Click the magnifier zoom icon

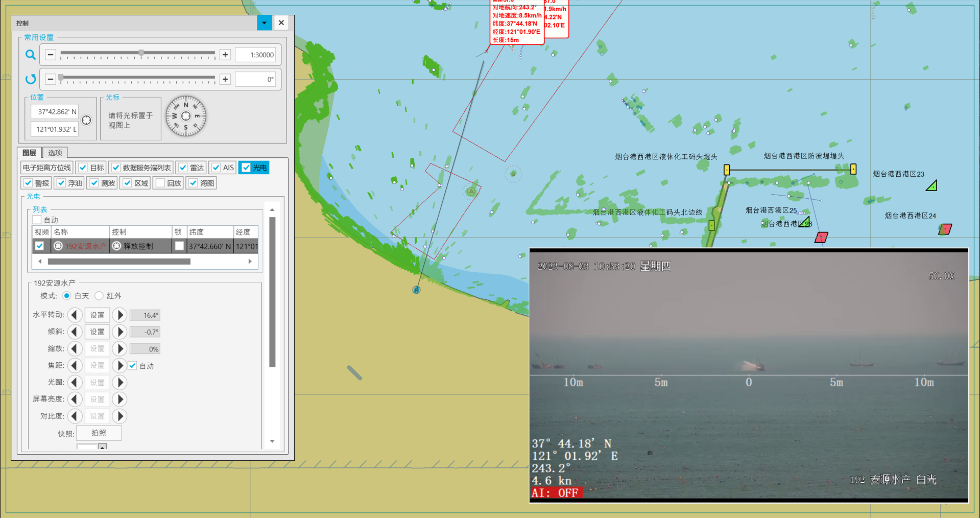pos(31,55)
